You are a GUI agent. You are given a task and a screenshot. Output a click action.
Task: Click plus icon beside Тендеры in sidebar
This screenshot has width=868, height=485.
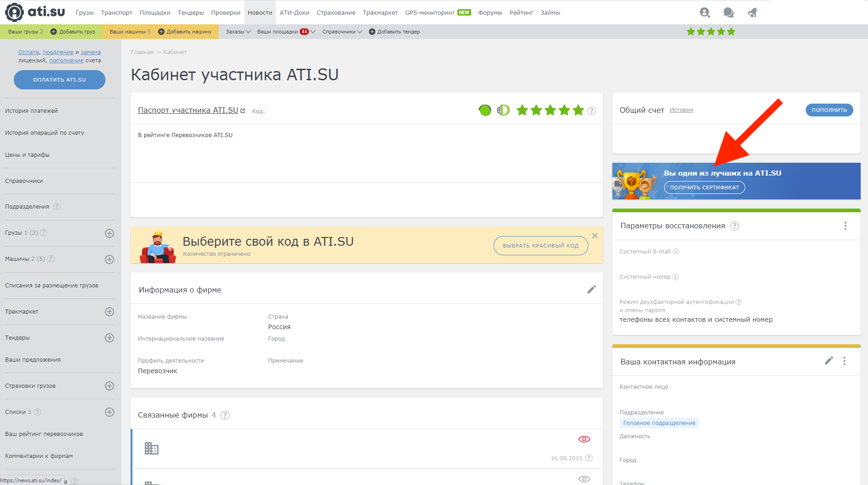110,338
